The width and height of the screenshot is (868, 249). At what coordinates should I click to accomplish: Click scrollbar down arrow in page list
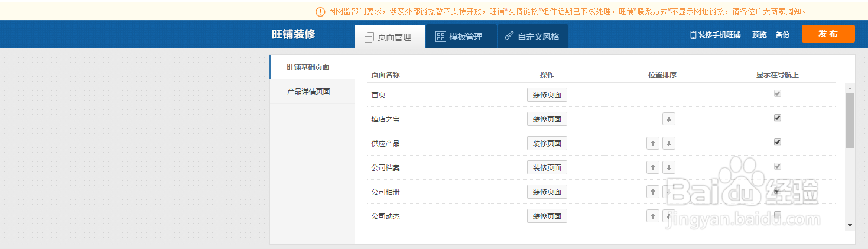click(850, 225)
